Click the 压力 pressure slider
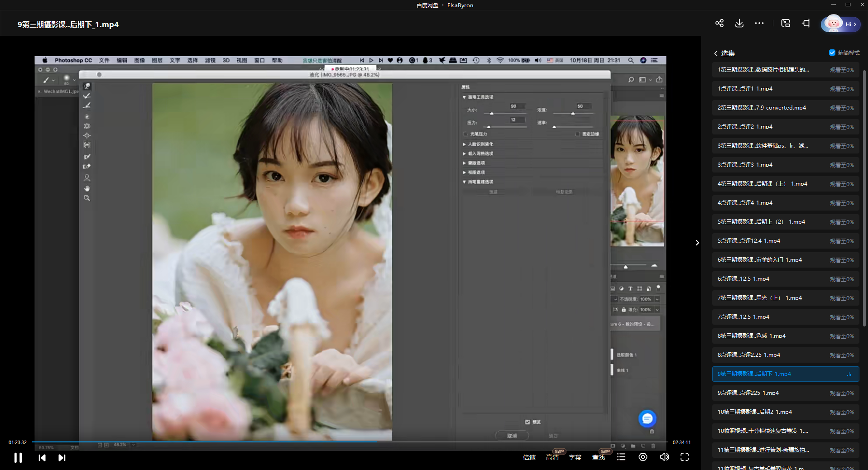 tap(506, 127)
